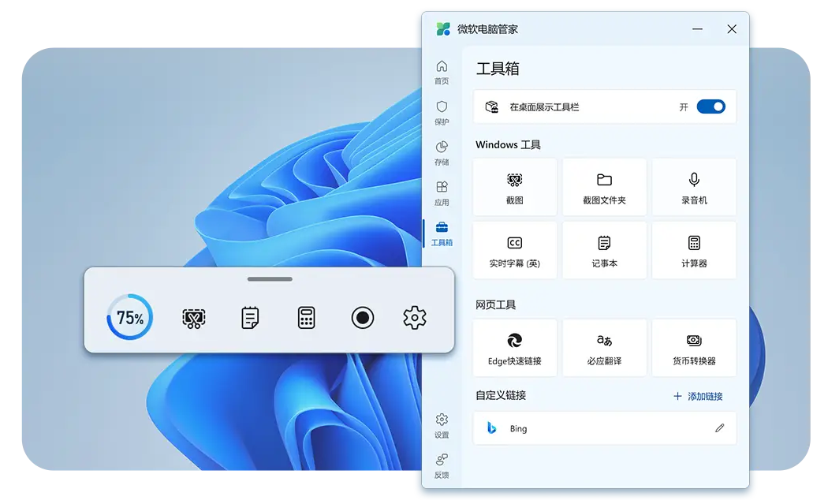Open the Bing custom link row
828x504 pixels.
(x=605, y=428)
